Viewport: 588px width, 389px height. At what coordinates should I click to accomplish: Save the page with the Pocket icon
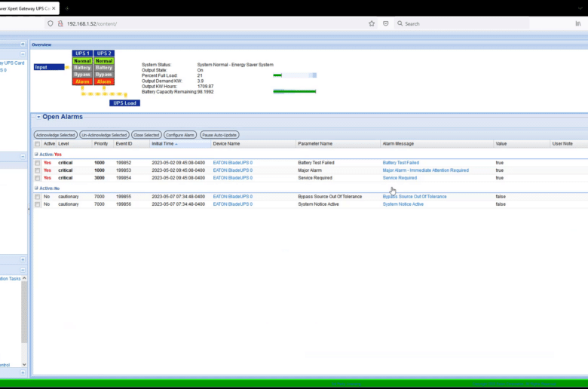(385, 23)
